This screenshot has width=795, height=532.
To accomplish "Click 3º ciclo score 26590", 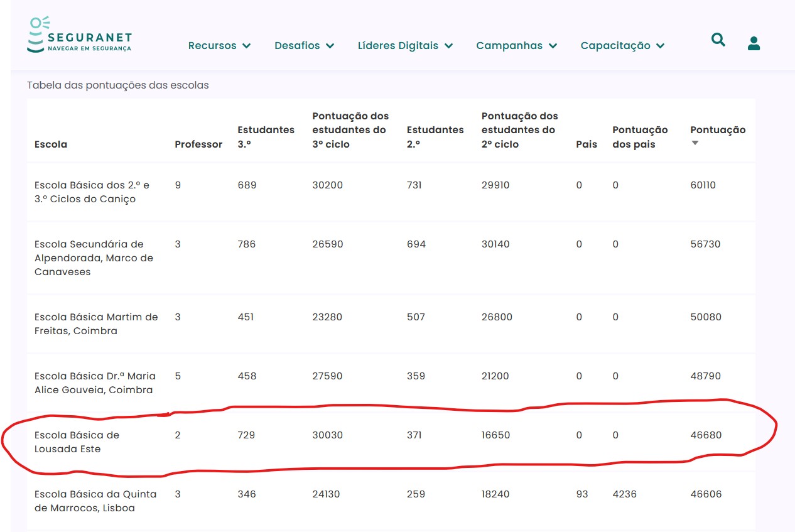I will (x=327, y=244).
